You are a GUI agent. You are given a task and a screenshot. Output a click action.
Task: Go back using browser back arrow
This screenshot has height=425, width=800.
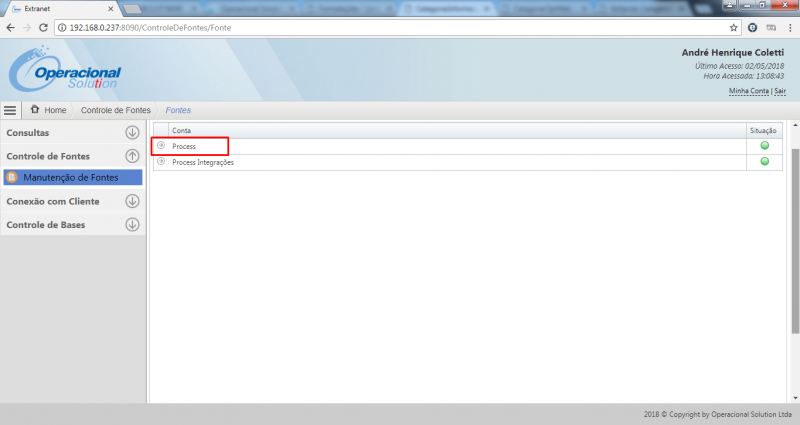pos(11,27)
